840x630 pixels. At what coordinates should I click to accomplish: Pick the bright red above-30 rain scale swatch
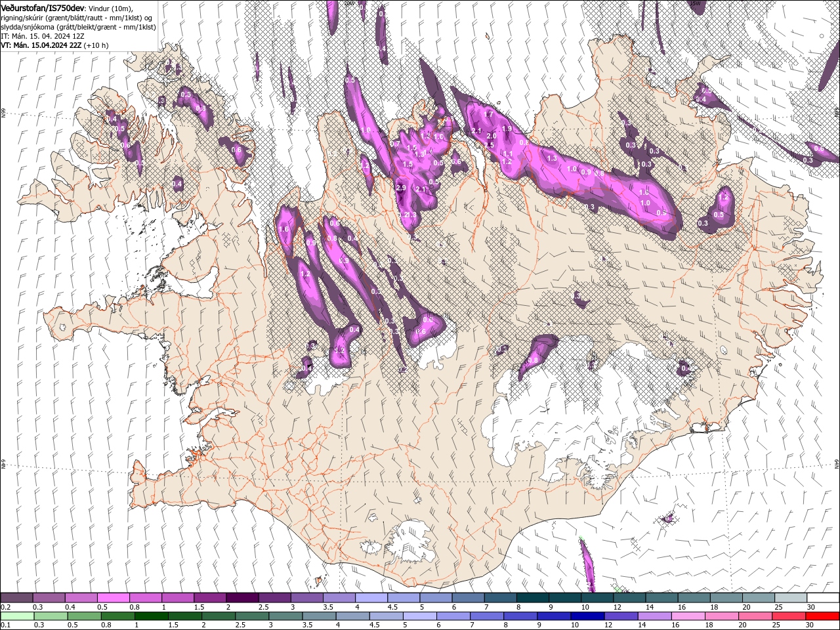point(822,616)
